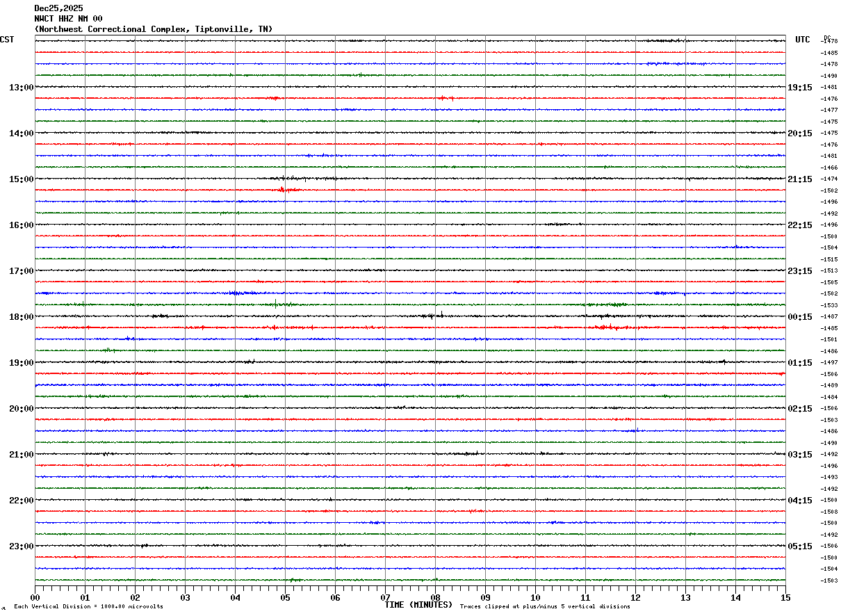Click the DC offset value -1484
The image size is (841, 616).
tap(829, 397)
